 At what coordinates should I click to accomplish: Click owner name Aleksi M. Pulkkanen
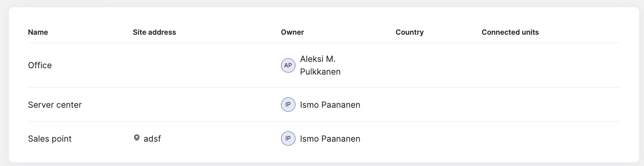click(320, 65)
